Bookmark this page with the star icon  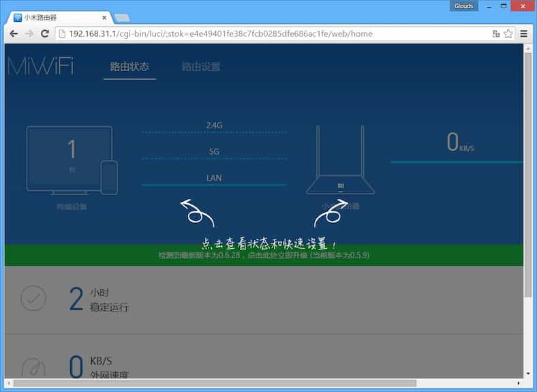pyautogui.click(x=508, y=33)
